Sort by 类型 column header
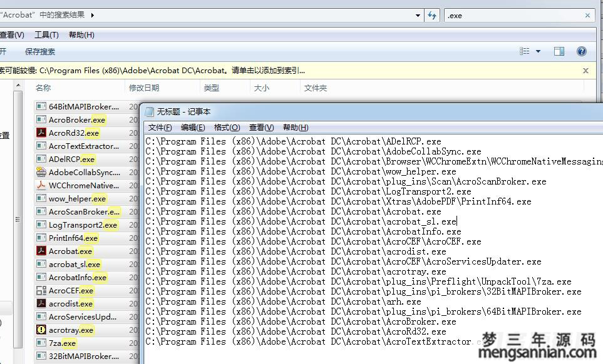This screenshot has height=364, width=603. (212, 88)
